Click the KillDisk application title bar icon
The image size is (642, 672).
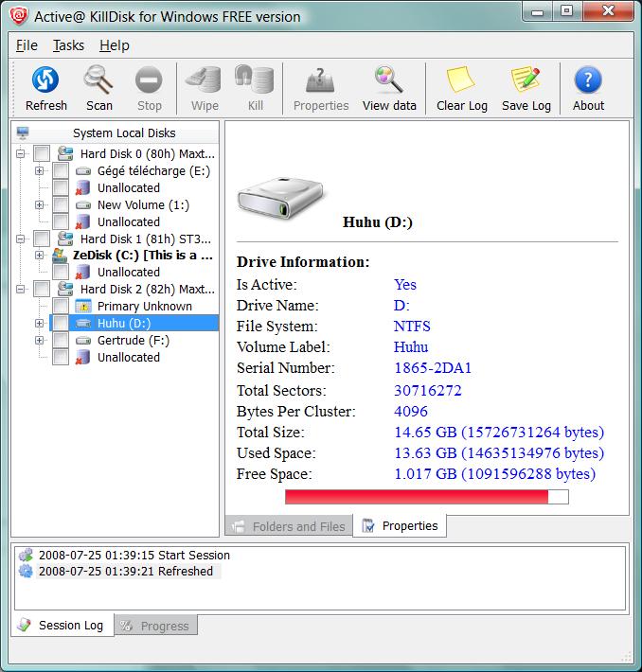tap(19, 16)
